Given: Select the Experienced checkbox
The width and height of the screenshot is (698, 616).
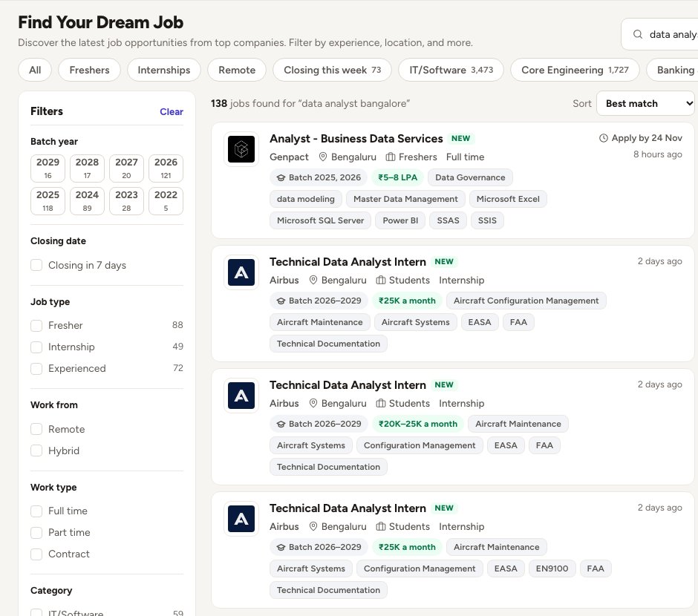Looking at the screenshot, I should click(36, 369).
